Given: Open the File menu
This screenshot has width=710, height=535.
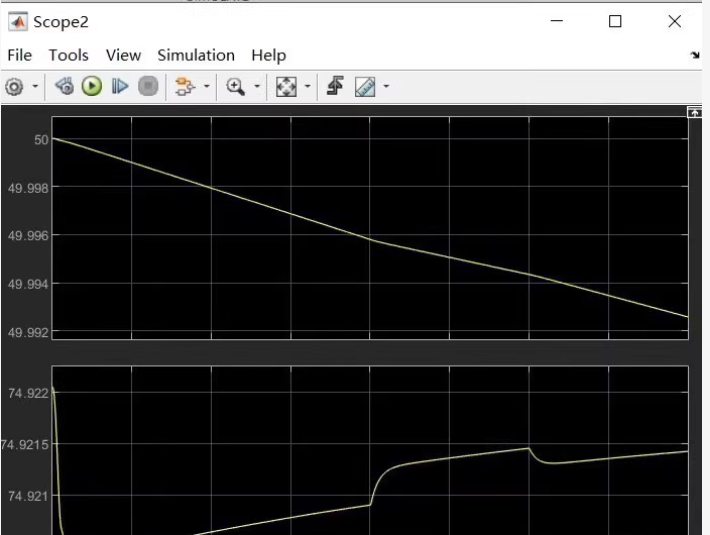Looking at the screenshot, I should [19, 55].
